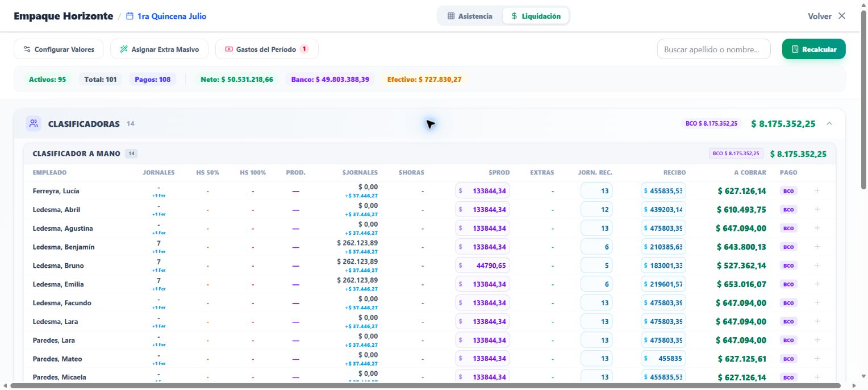Toggle the BCO payment badge for Ledesma, Bruno
The height and width of the screenshot is (390, 868).
coord(788,265)
